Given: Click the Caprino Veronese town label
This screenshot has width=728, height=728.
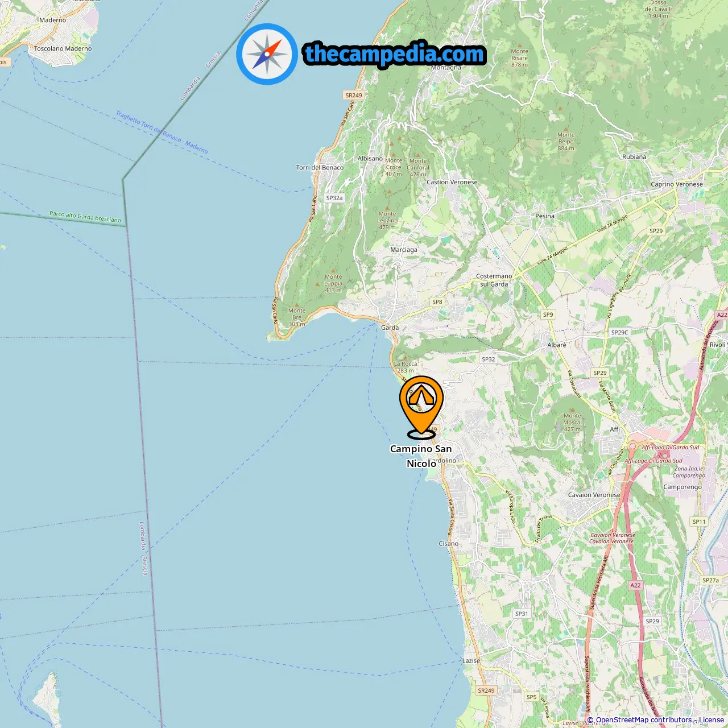Looking at the screenshot, I should (677, 184).
